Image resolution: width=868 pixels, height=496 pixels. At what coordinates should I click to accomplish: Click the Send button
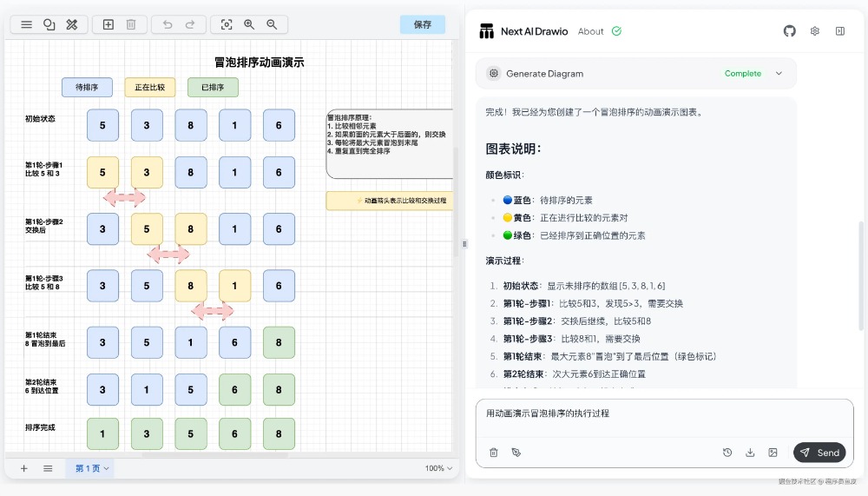point(819,453)
